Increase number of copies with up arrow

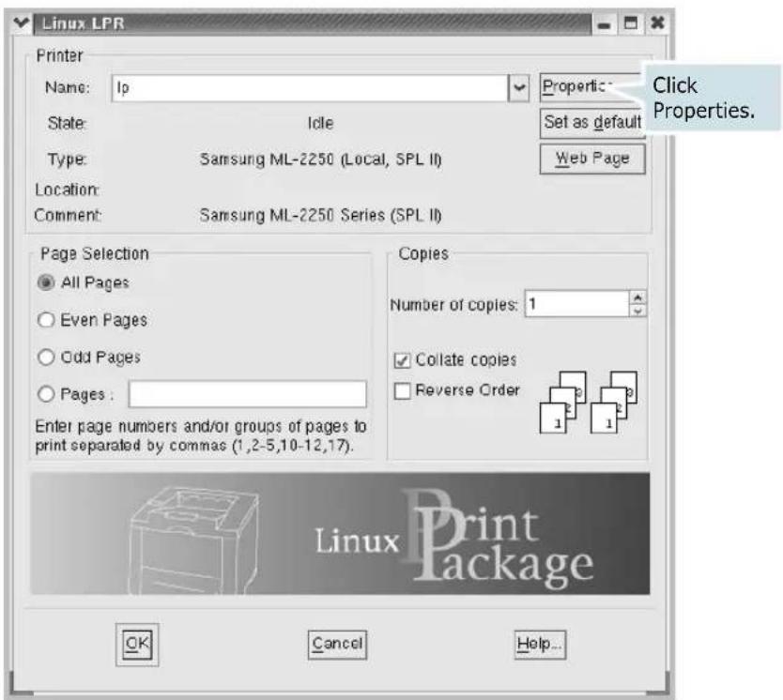[x=637, y=297]
